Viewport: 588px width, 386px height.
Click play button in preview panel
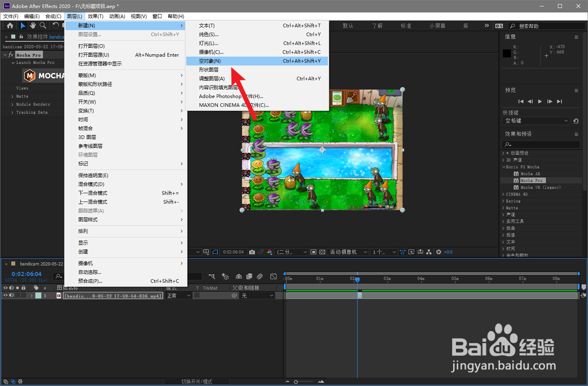click(540, 102)
